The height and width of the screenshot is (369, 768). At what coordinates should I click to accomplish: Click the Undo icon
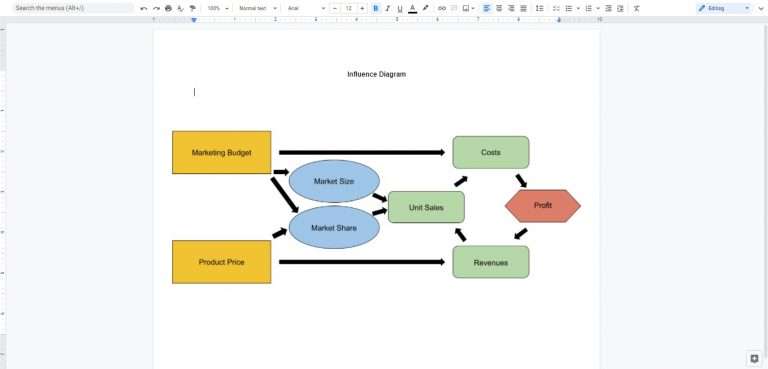(x=144, y=8)
